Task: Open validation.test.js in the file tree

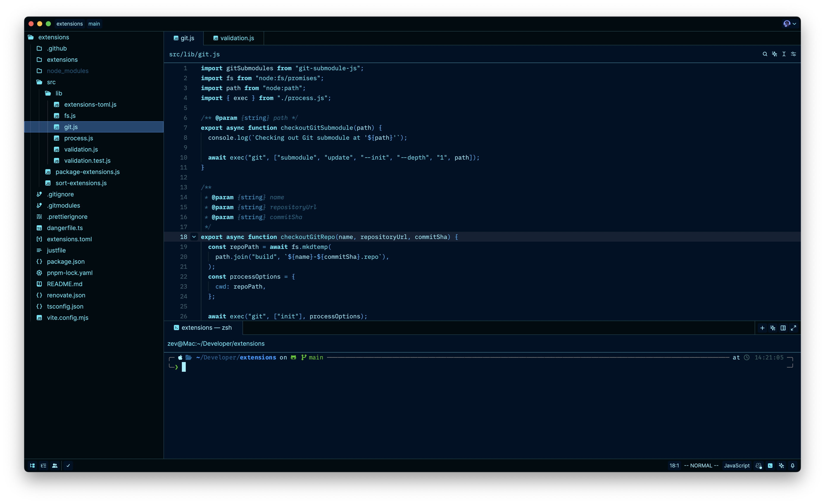Action: pyautogui.click(x=87, y=160)
